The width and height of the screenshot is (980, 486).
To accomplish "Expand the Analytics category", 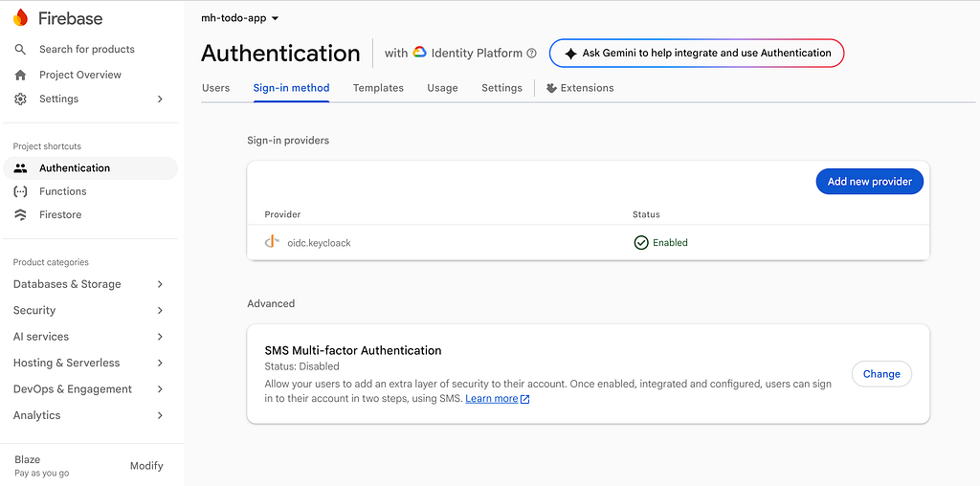I will click(160, 415).
